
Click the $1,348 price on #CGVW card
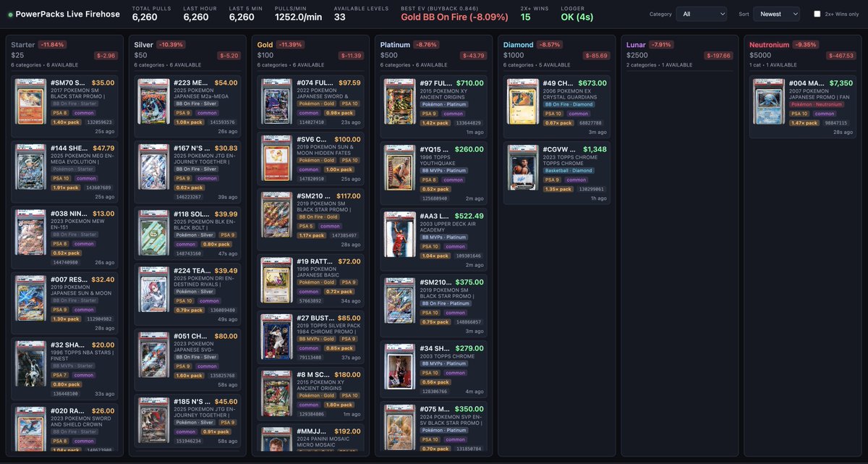595,149
